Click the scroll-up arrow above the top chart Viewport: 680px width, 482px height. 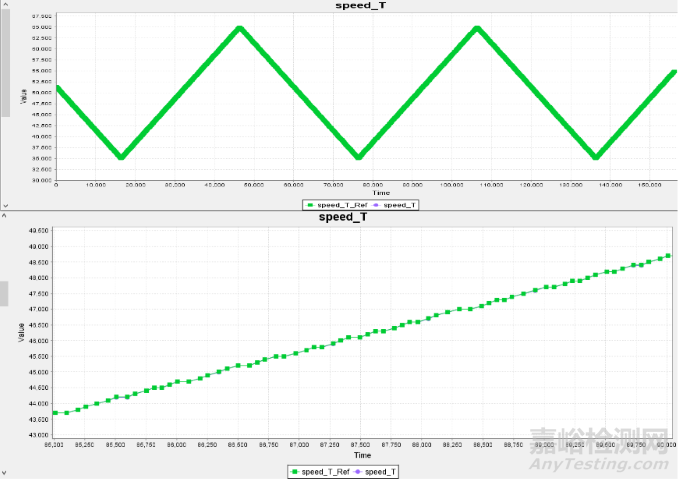[x=5, y=4]
